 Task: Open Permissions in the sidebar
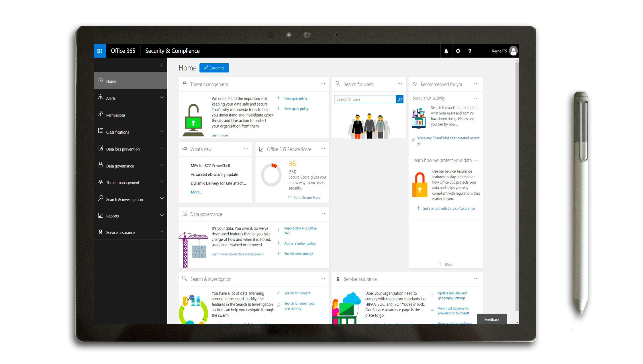130,115
